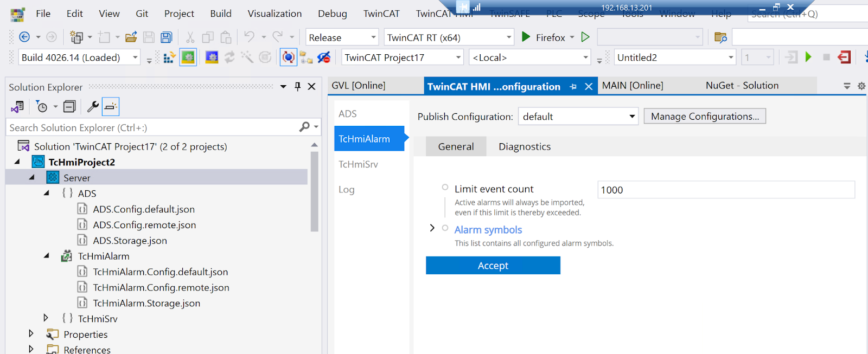This screenshot has width=868, height=354.
Task: Click the Save All floppy disks icon
Action: coord(167,37)
